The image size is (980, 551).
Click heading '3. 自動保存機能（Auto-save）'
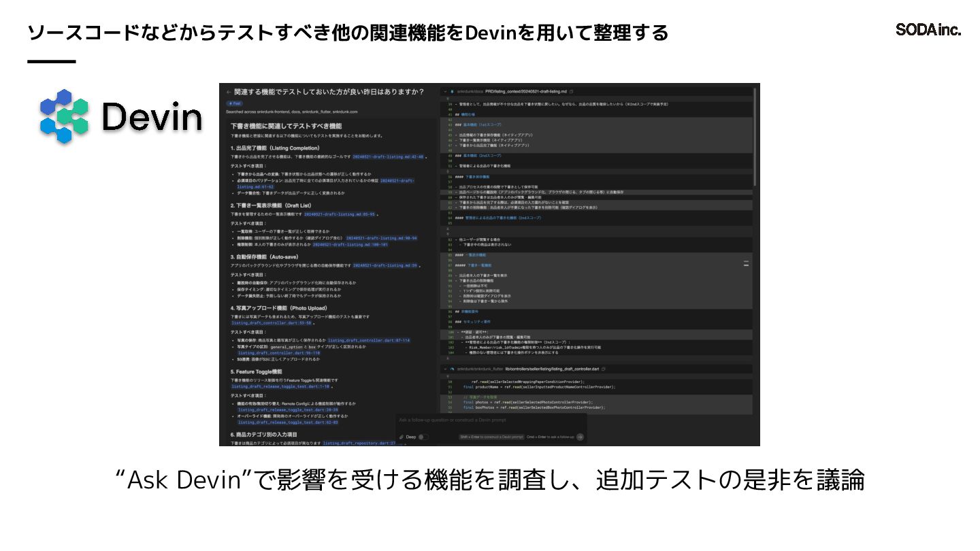[263, 256]
